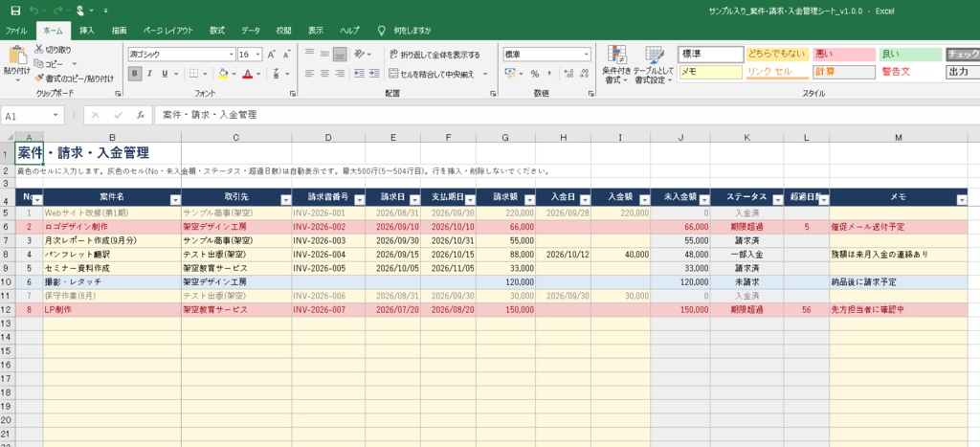Align text to the right
The image size is (980, 447).
coord(340,74)
